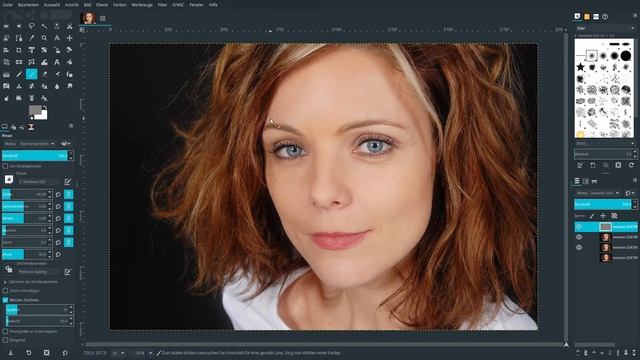Select the Text tool

point(57,62)
